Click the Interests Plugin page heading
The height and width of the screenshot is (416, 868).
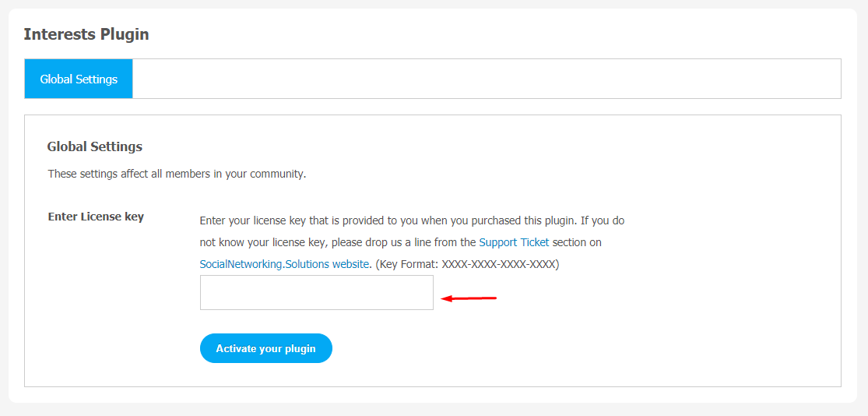pyautogui.click(x=86, y=34)
